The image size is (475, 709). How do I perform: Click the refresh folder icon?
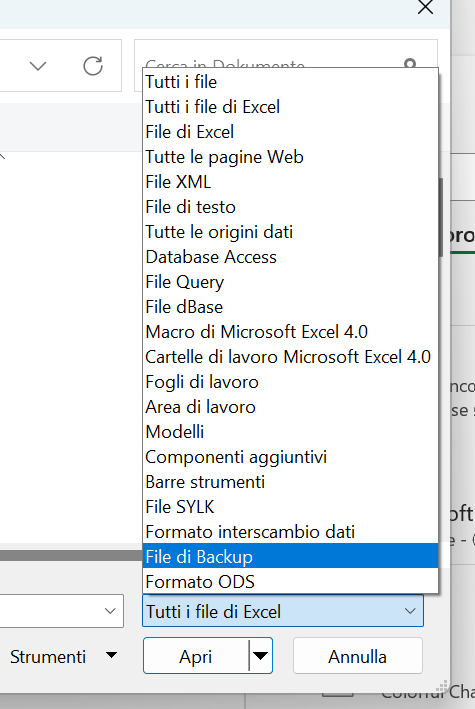[x=93, y=66]
